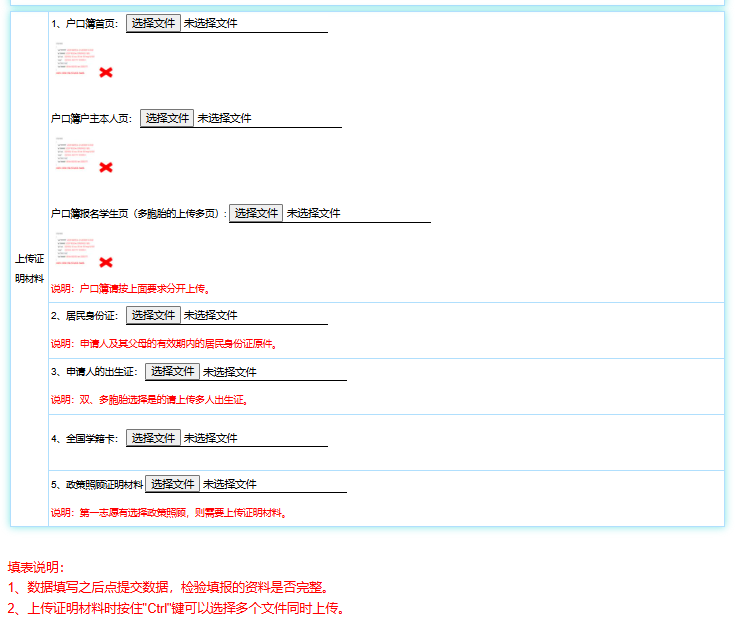The height and width of the screenshot is (630, 735).
Task: Click the 3、申请人的出生证 label
Action: (94, 372)
